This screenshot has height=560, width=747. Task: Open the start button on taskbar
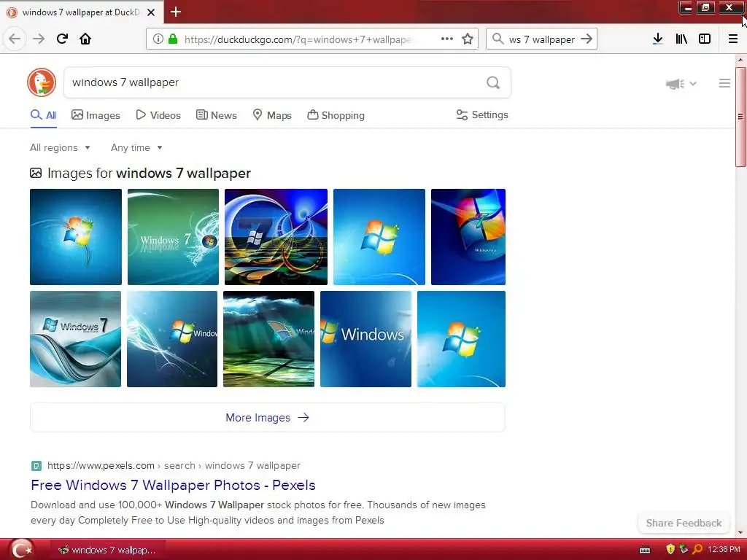tap(21, 550)
